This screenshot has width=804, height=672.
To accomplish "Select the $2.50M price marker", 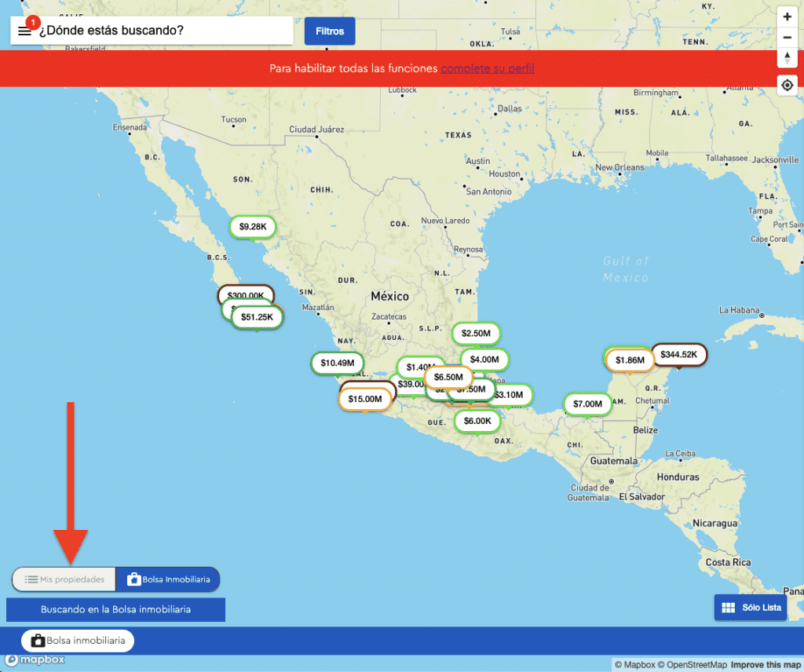I will pos(476,333).
